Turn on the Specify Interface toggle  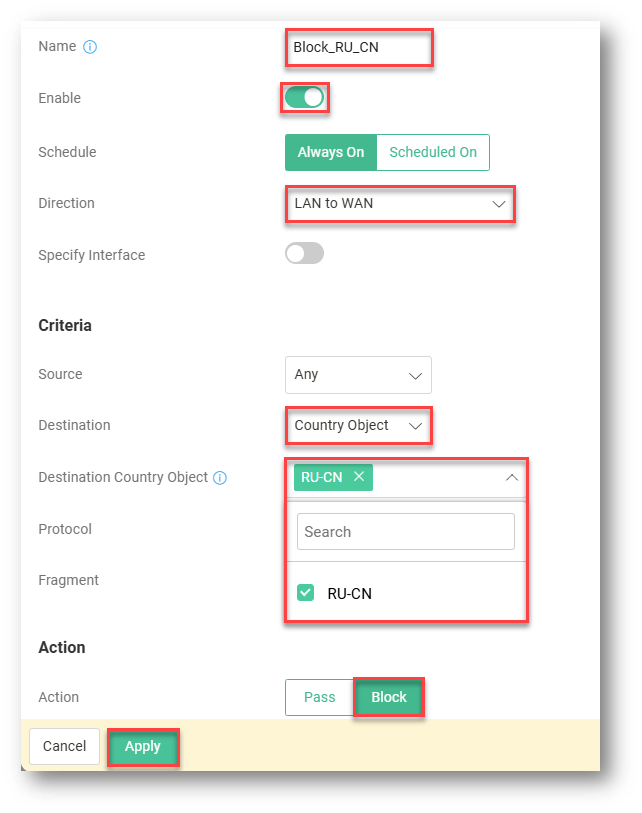tap(304, 254)
